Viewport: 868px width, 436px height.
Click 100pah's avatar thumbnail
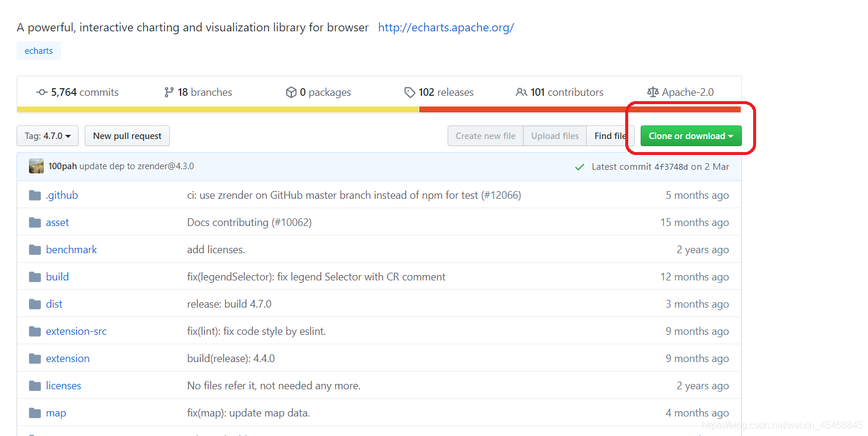point(36,166)
